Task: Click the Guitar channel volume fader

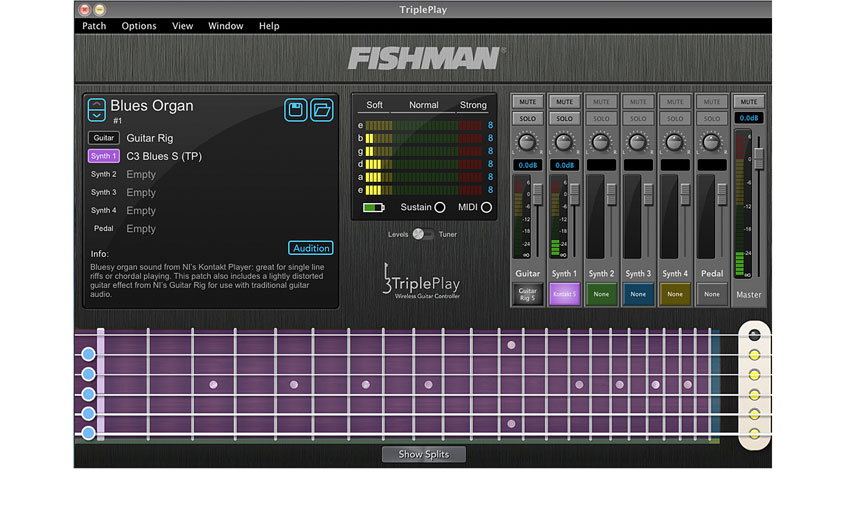Action: [538, 195]
